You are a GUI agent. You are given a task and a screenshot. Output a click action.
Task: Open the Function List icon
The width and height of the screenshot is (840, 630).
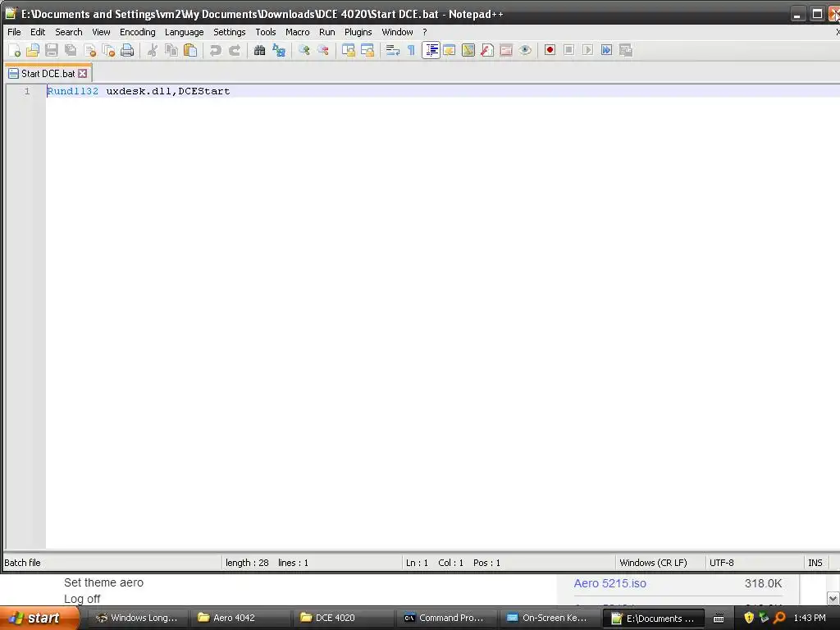(x=487, y=50)
